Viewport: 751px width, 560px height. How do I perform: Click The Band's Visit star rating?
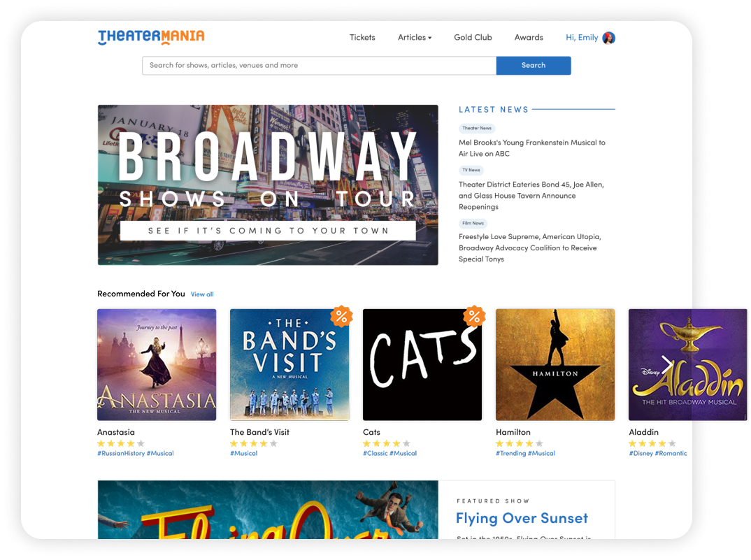pos(254,443)
